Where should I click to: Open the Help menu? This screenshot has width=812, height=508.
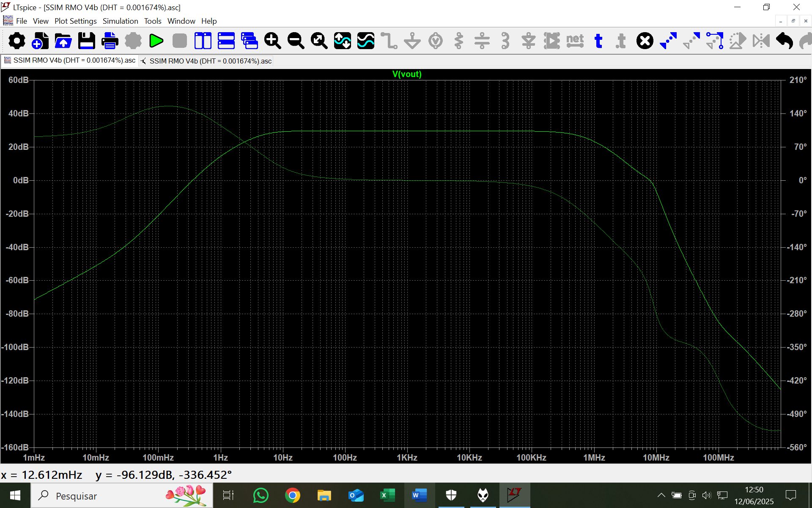tap(209, 21)
